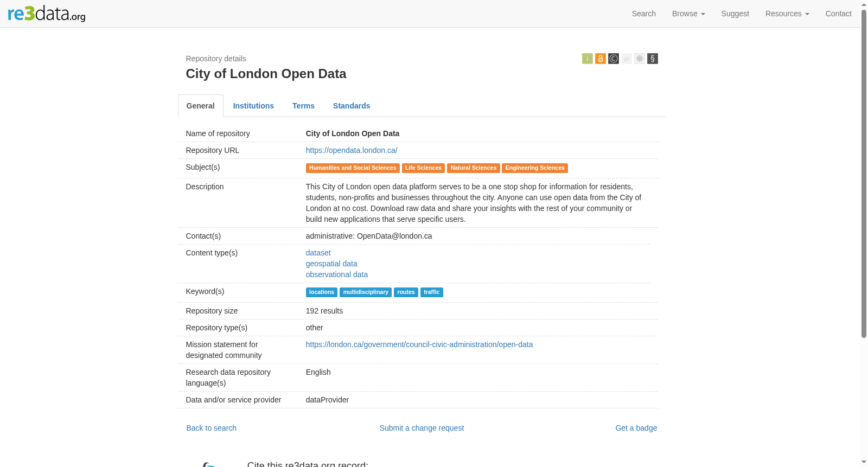
Task: Open the dataset content type link
Action: coord(318,253)
